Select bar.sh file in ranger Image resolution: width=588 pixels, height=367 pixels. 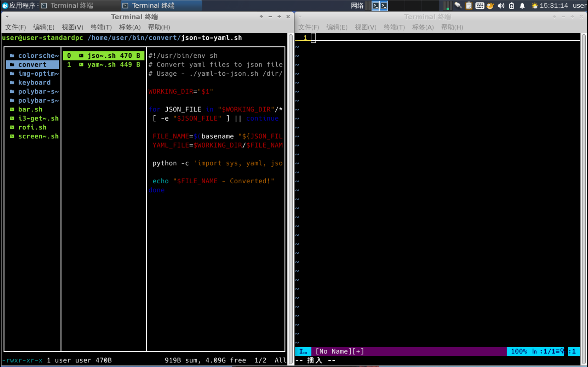(x=33, y=110)
